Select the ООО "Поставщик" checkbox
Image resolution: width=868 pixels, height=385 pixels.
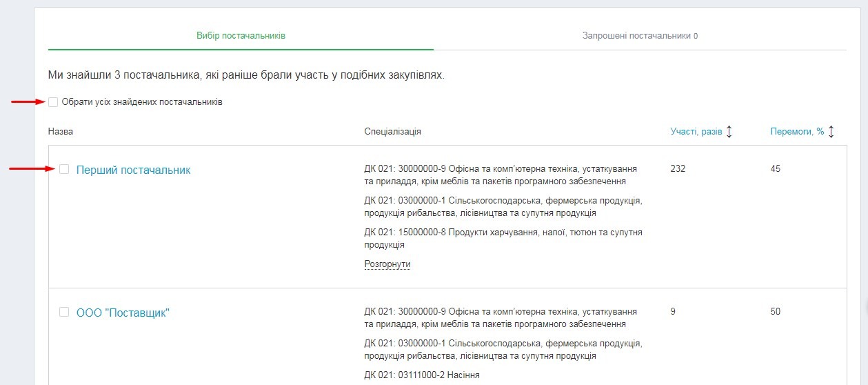pos(64,312)
